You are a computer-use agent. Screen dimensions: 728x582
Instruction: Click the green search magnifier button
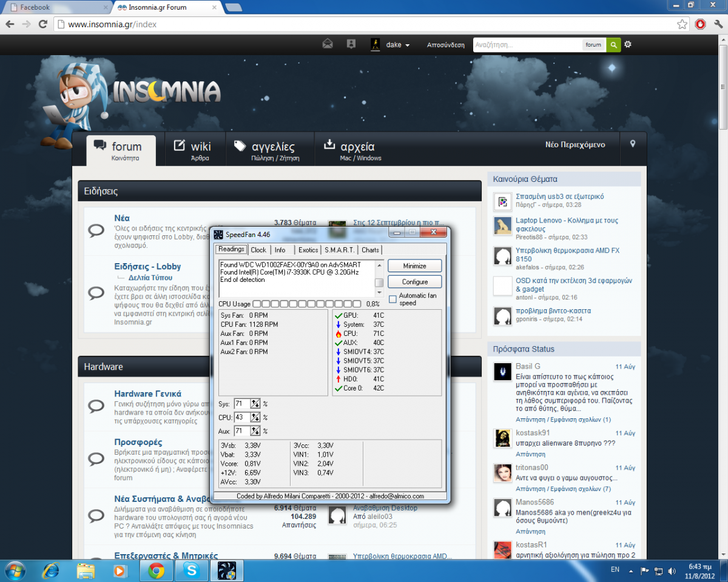click(x=614, y=45)
